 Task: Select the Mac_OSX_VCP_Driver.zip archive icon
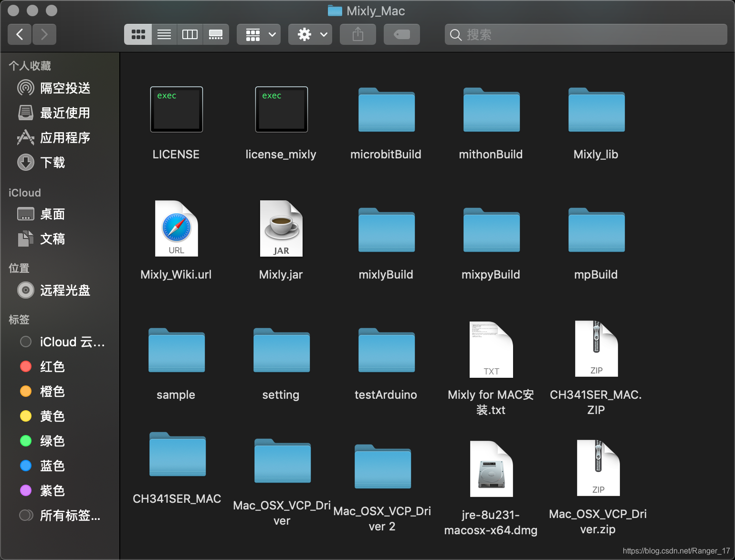pyautogui.click(x=598, y=468)
